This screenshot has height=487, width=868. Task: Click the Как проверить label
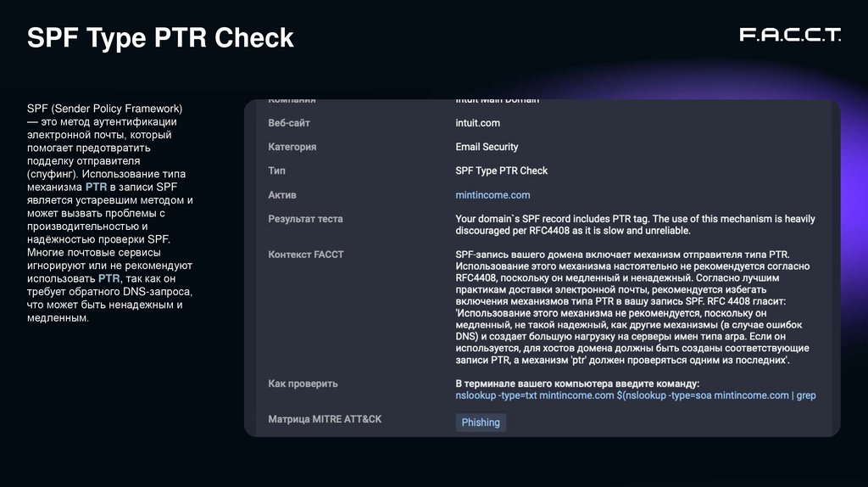click(303, 383)
